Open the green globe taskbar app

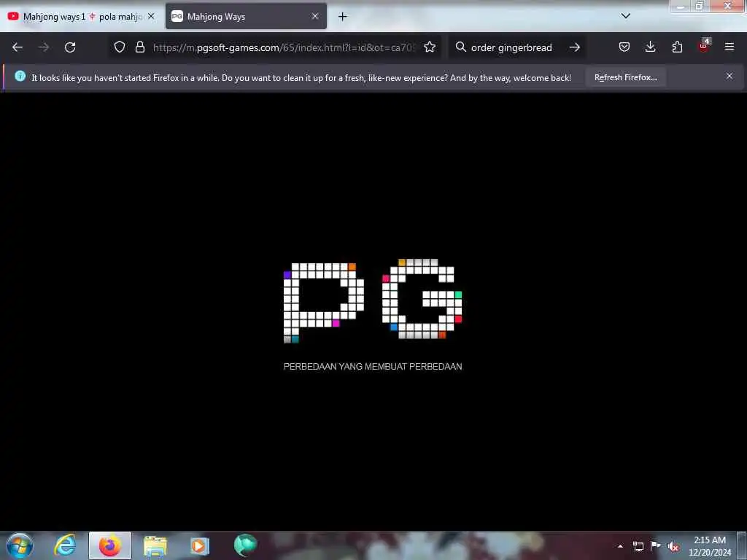pos(245,545)
